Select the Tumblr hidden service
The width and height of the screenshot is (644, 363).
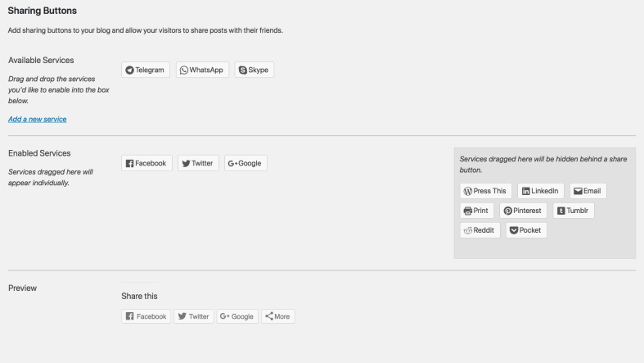(574, 211)
